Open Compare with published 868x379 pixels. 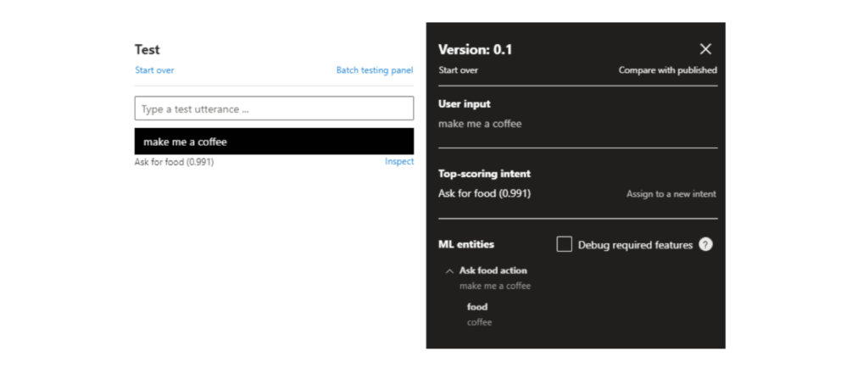(x=667, y=70)
